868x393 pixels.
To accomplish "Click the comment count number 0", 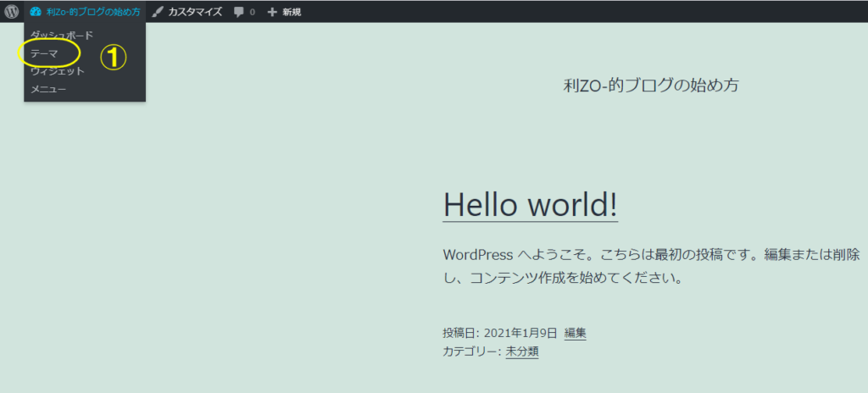I will (252, 12).
